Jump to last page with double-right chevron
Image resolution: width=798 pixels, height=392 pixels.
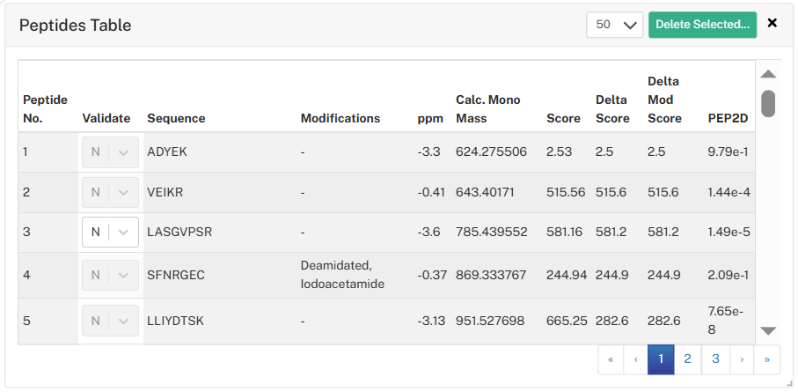coord(767,359)
